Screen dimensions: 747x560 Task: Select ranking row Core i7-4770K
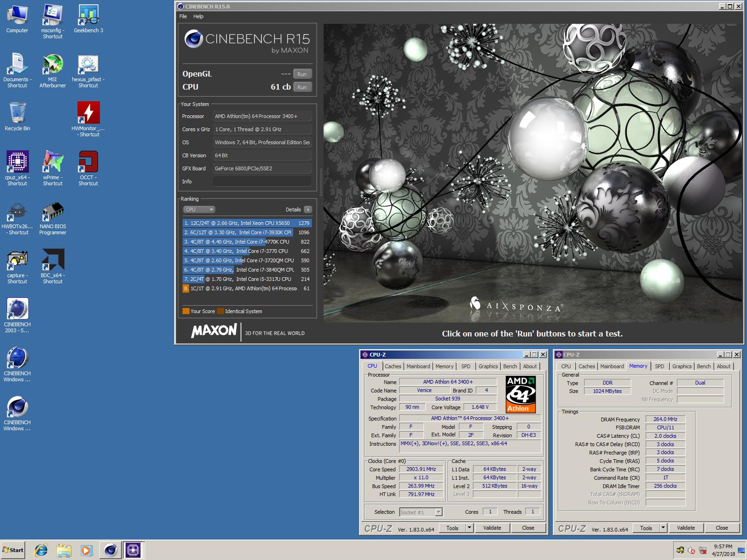click(247, 242)
